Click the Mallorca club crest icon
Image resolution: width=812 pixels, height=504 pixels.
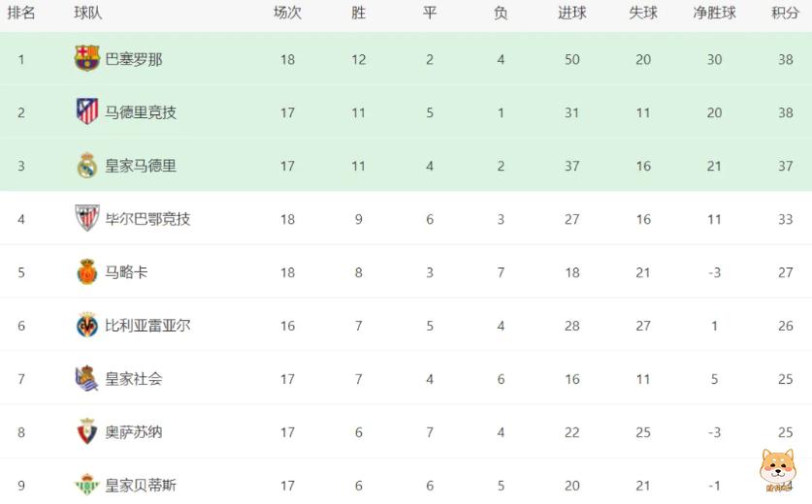point(87,272)
